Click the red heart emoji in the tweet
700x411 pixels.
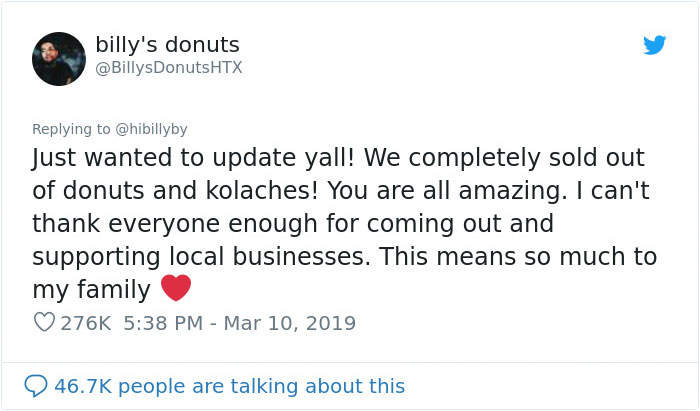[175, 289]
